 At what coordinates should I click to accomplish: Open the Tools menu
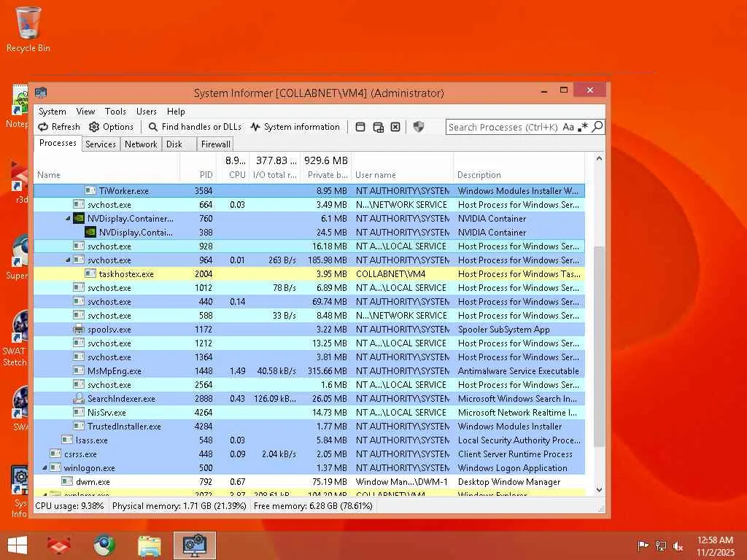116,112
